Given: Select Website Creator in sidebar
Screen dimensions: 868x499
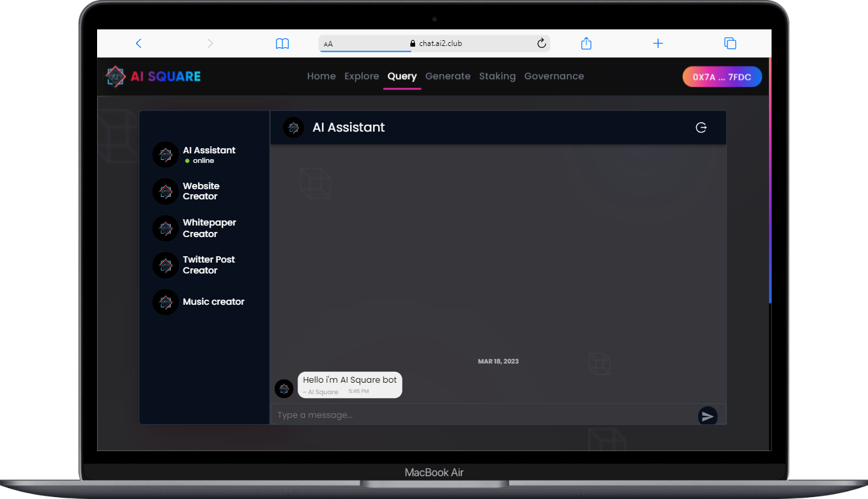Looking at the screenshot, I should (x=201, y=191).
